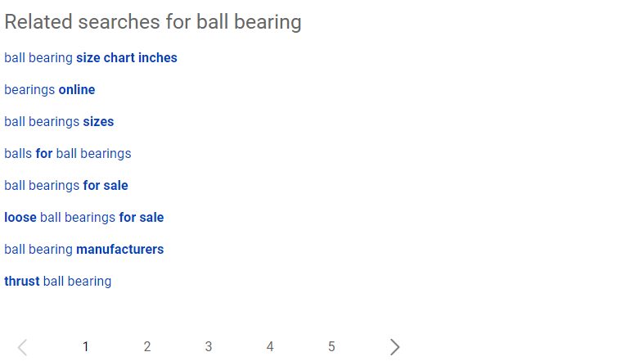This screenshot has width=644, height=361.
Task: Follow the 'bearings online' related search
Action: point(49,90)
